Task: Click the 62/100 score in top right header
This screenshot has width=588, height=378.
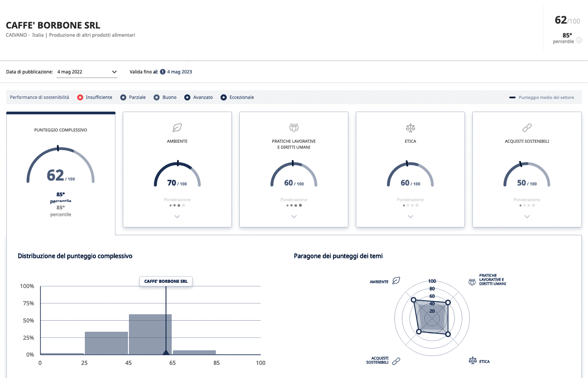Action: (567, 20)
